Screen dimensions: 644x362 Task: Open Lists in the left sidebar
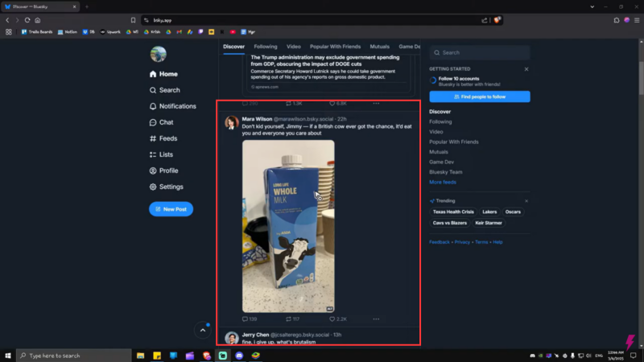(x=165, y=154)
